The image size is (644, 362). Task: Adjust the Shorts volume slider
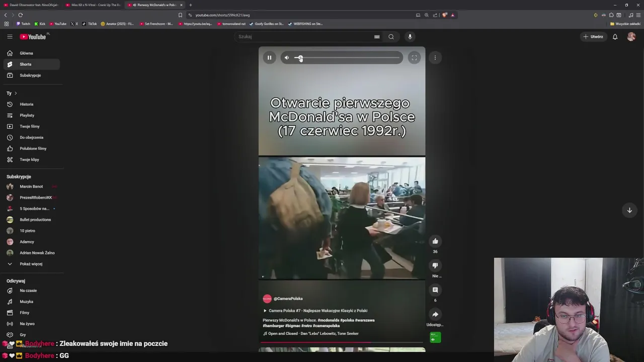(x=347, y=58)
